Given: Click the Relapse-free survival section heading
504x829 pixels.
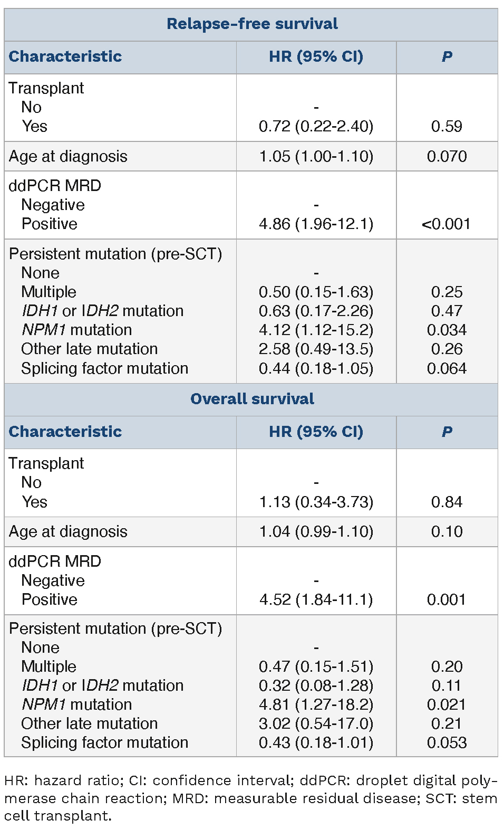Looking at the screenshot, I should (252, 24).
